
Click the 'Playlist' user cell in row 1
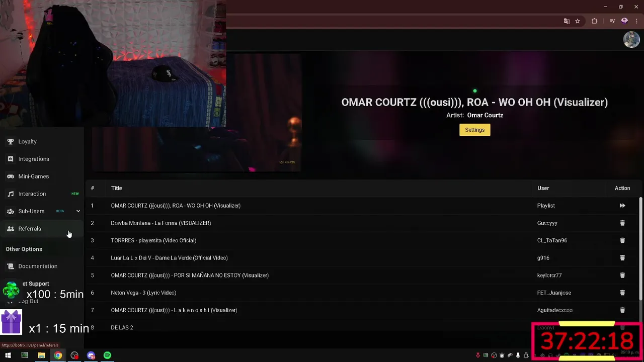(x=546, y=206)
